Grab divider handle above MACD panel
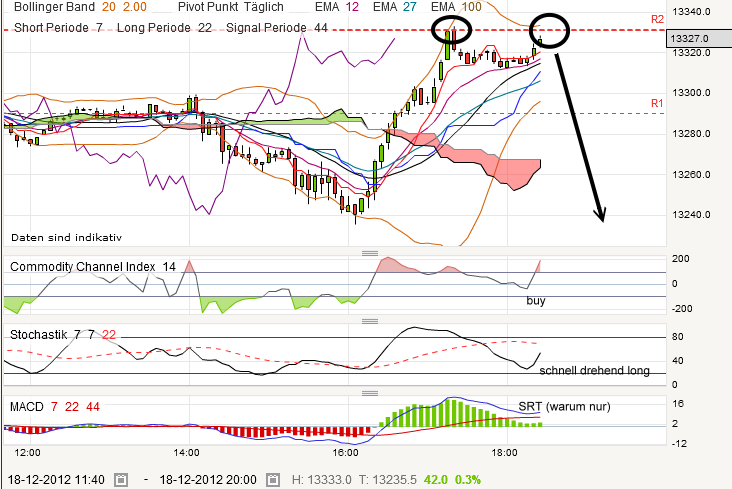 tap(370, 393)
